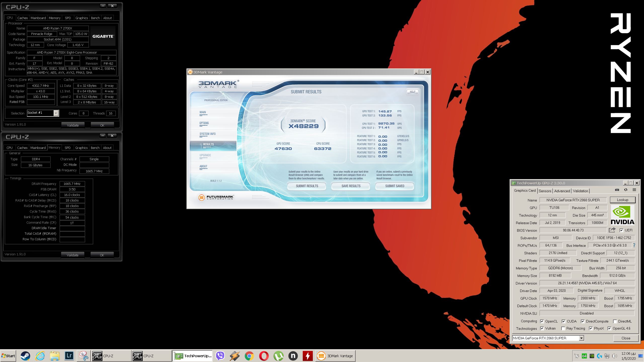Open Windows Explorer folder icon in taskbar
The height and width of the screenshot is (362, 644).
pos(55,356)
